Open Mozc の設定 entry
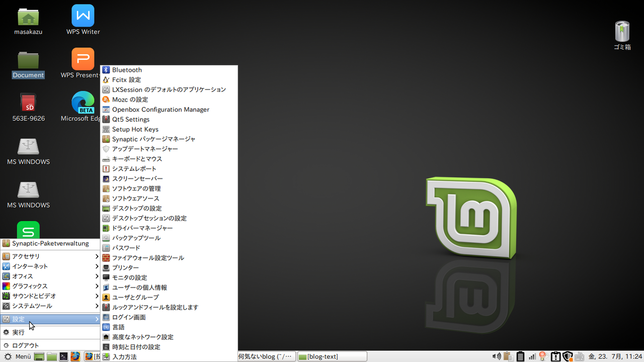The width and height of the screenshot is (644, 362). pos(169,100)
